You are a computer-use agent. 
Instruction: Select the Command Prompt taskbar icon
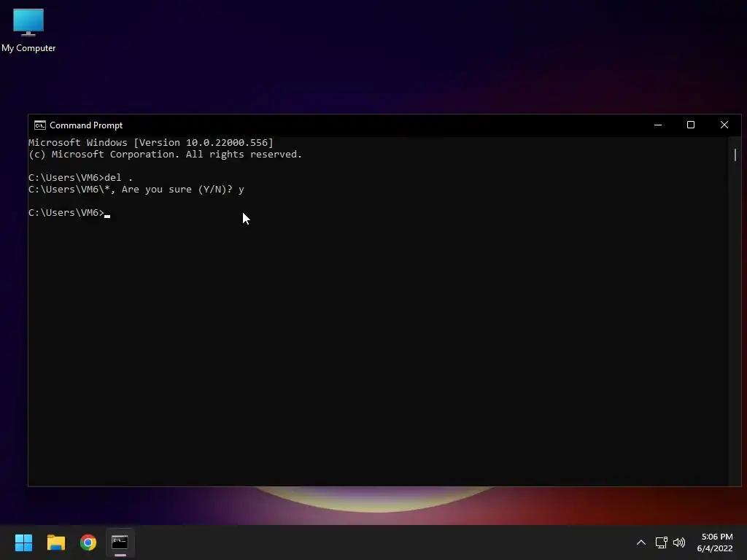120,542
